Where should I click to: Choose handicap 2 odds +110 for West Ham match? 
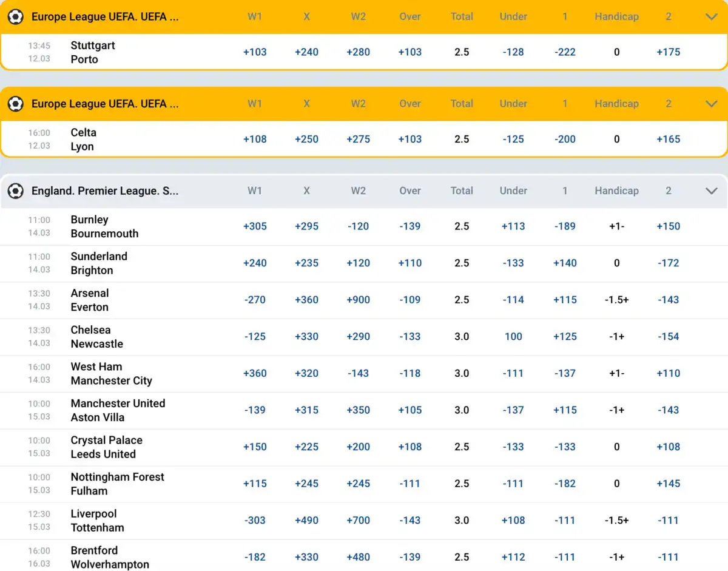tap(668, 374)
